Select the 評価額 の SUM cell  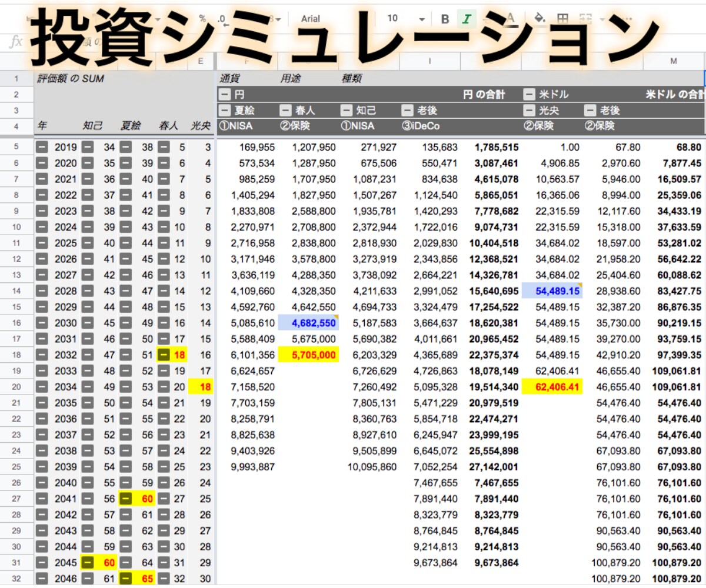(x=70, y=78)
